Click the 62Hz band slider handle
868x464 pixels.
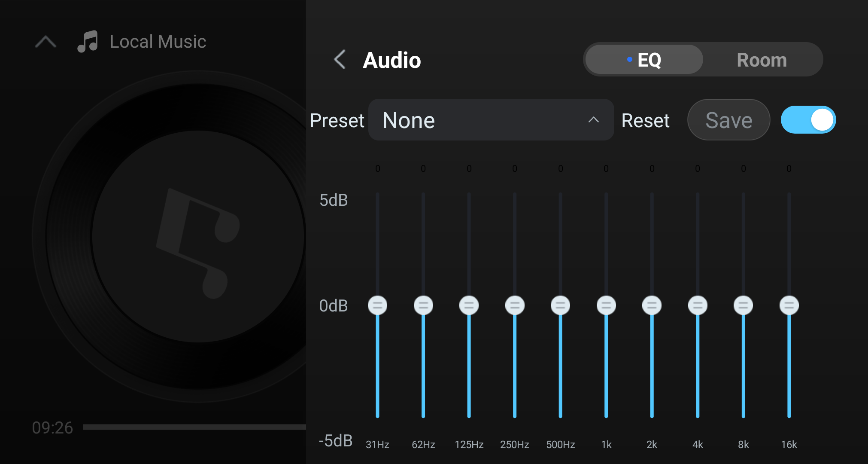click(x=423, y=305)
